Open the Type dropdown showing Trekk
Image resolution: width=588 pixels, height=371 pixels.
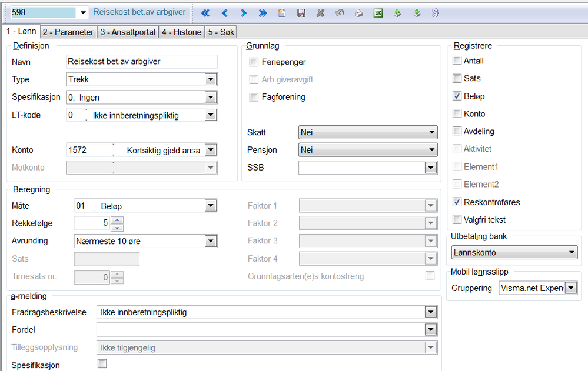click(x=211, y=79)
